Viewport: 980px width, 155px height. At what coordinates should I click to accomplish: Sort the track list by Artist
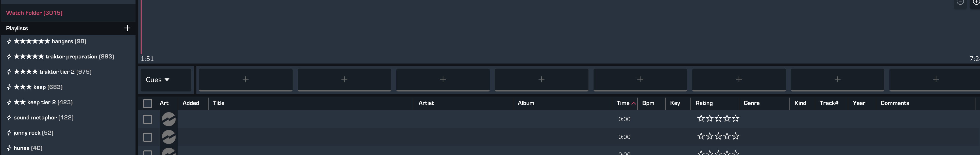(426, 103)
